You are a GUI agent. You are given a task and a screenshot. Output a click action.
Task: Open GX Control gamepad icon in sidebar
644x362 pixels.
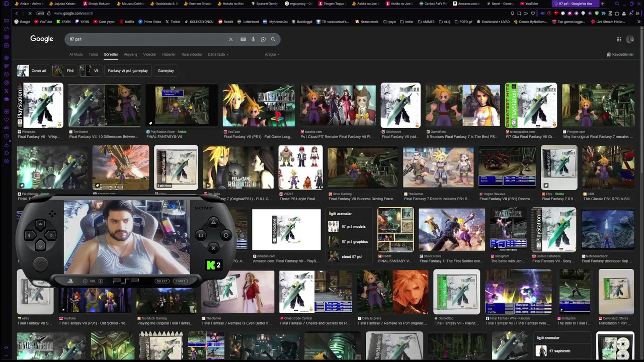coord(7,21)
